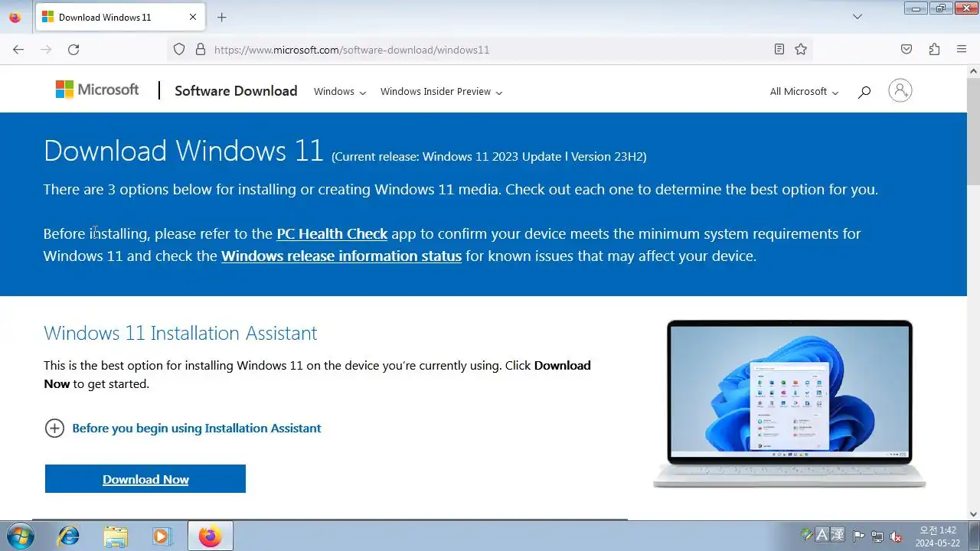Open Windows Media Player taskbar icon
980x551 pixels.
(162, 536)
